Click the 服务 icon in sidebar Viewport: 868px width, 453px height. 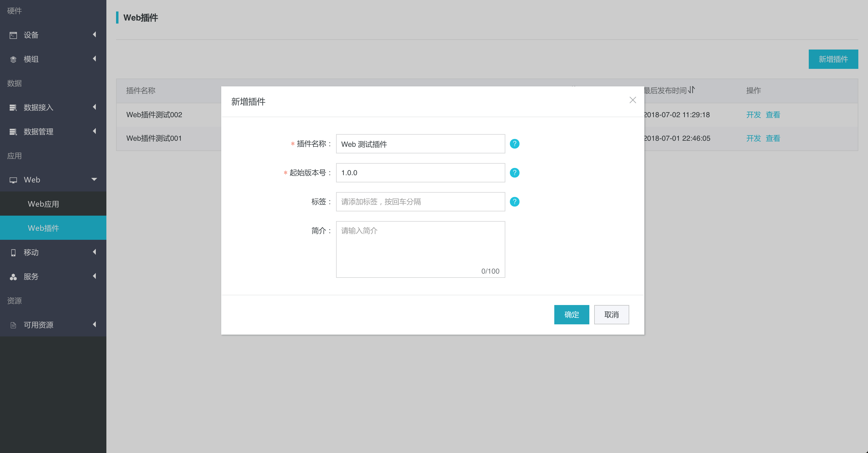[13, 277]
